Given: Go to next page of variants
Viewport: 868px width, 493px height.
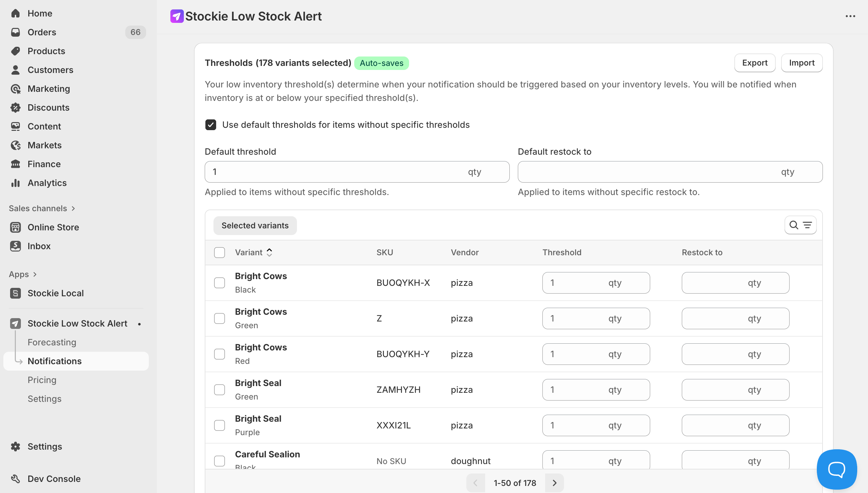Looking at the screenshot, I should point(555,483).
